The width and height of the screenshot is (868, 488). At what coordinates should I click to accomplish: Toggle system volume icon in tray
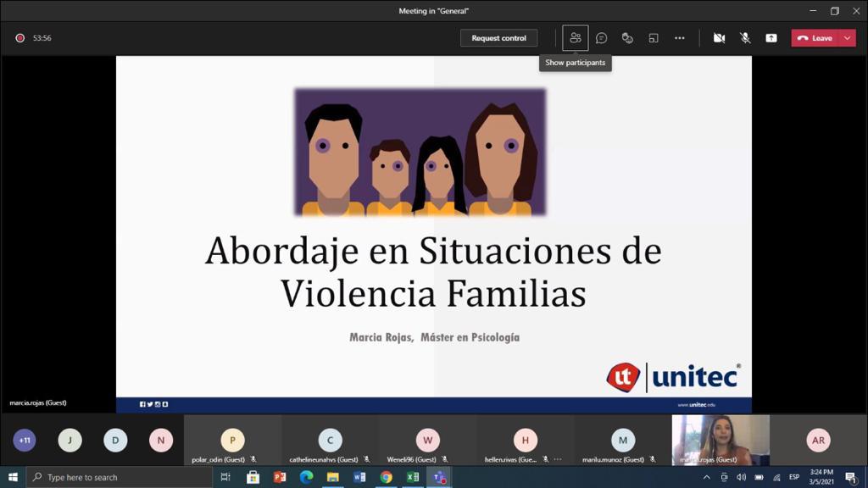742,477
